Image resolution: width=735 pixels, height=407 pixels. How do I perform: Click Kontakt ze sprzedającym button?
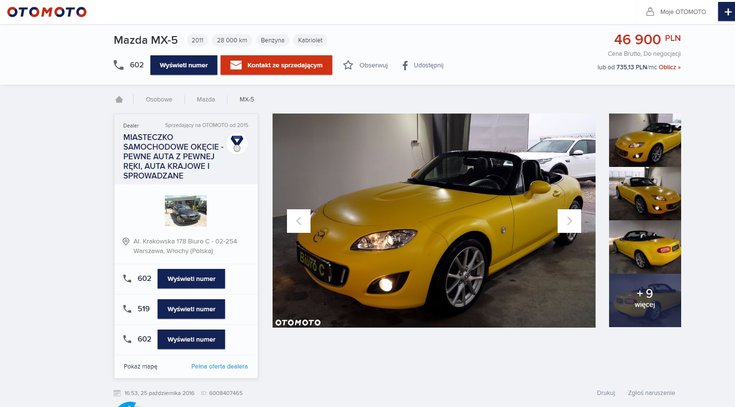click(276, 65)
